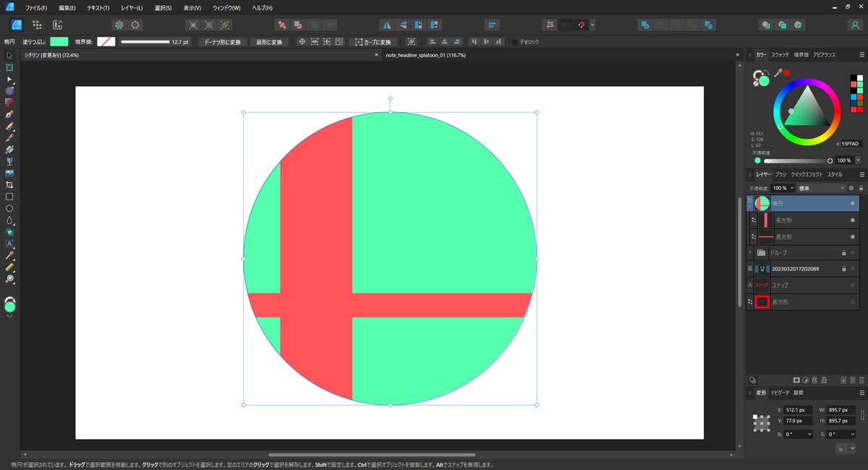
Task: Open the snapping options dropdown arrow
Action: click(592, 24)
